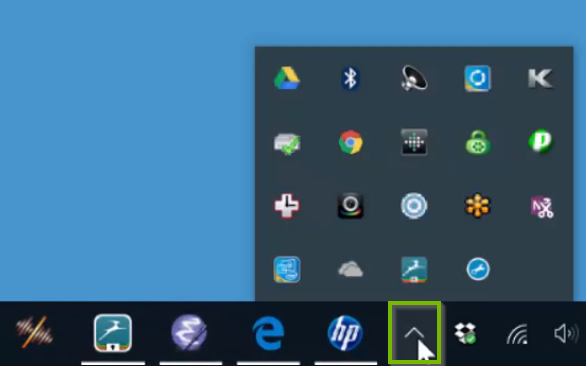586x366 pixels.
Task: Click the green P sphere tray icon
Action: click(541, 141)
